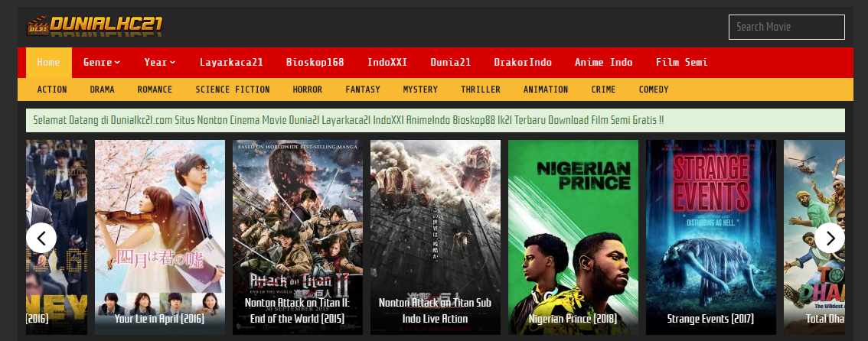The width and height of the screenshot is (868, 341).
Task: Expand the Year dropdown menu
Action: click(x=160, y=63)
